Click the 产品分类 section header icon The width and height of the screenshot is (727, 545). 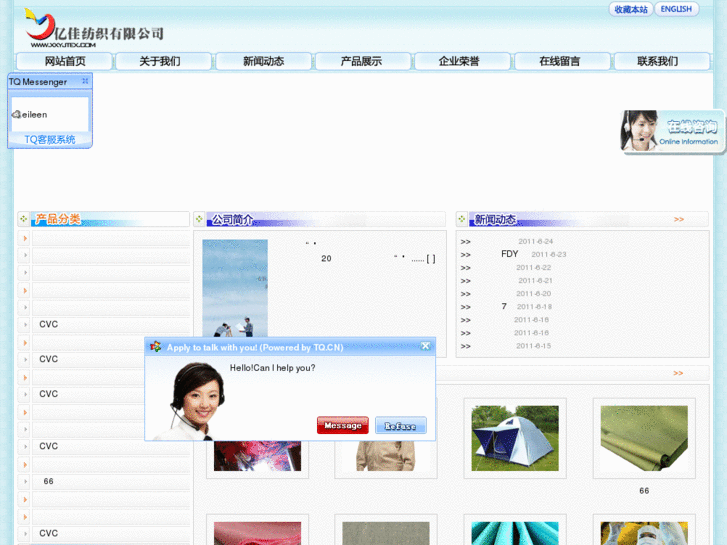[24, 218]
